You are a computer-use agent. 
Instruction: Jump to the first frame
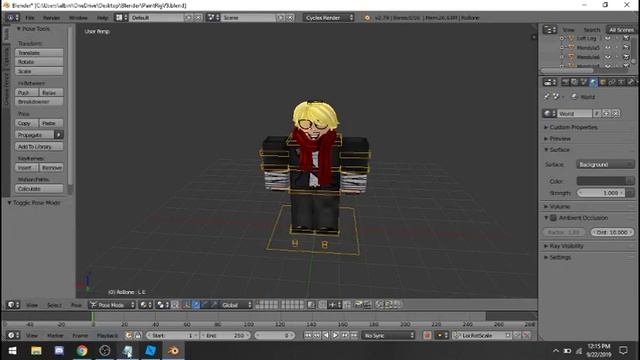point(307,336)
